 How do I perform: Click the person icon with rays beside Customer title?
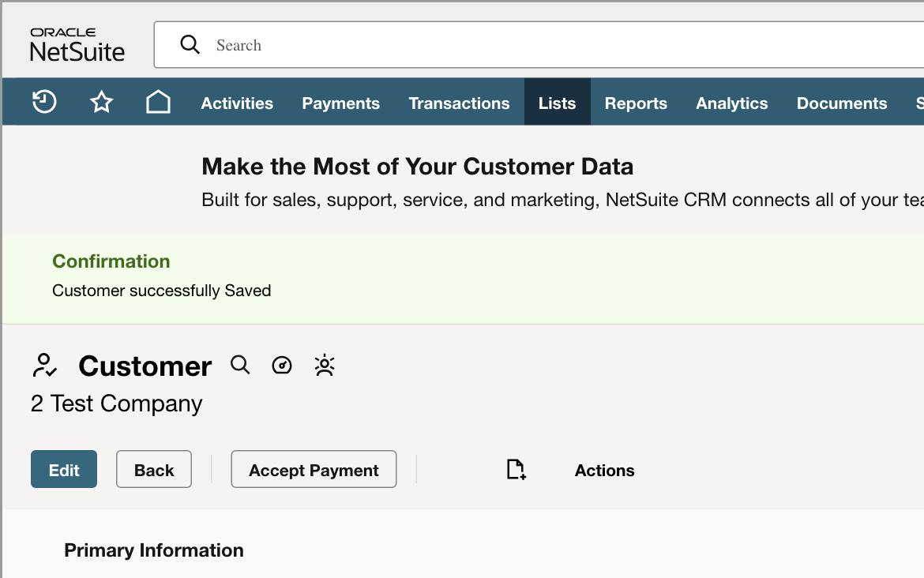pos(324,366)
